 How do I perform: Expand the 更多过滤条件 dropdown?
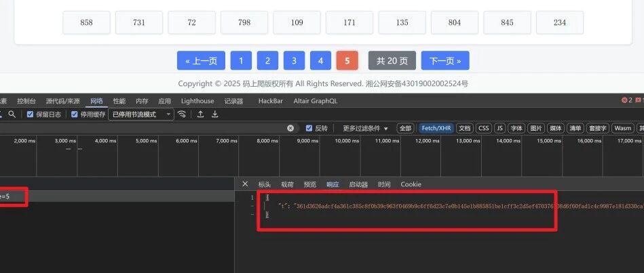tap(366, 128)
